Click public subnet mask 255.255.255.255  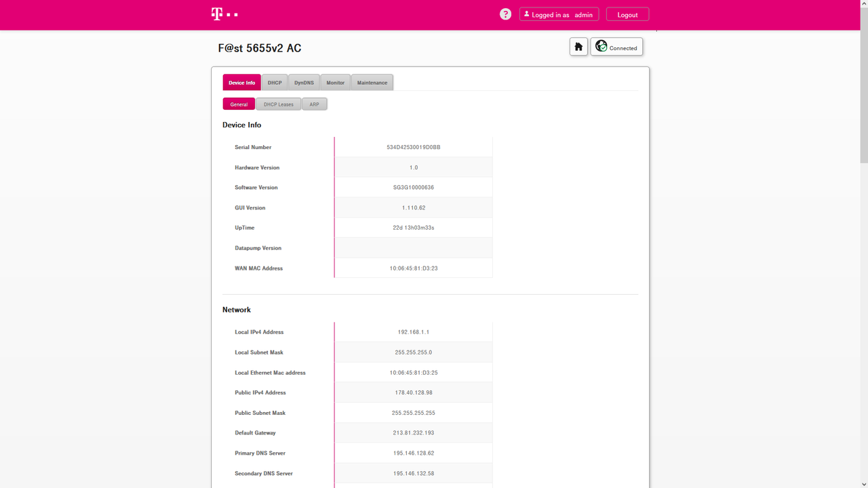click(x=414, y=413)
